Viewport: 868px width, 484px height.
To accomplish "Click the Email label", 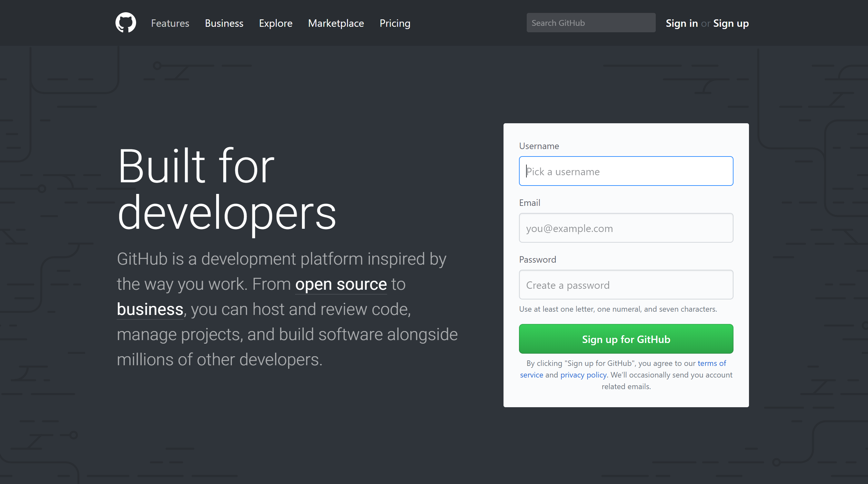I will click(529, 203).
